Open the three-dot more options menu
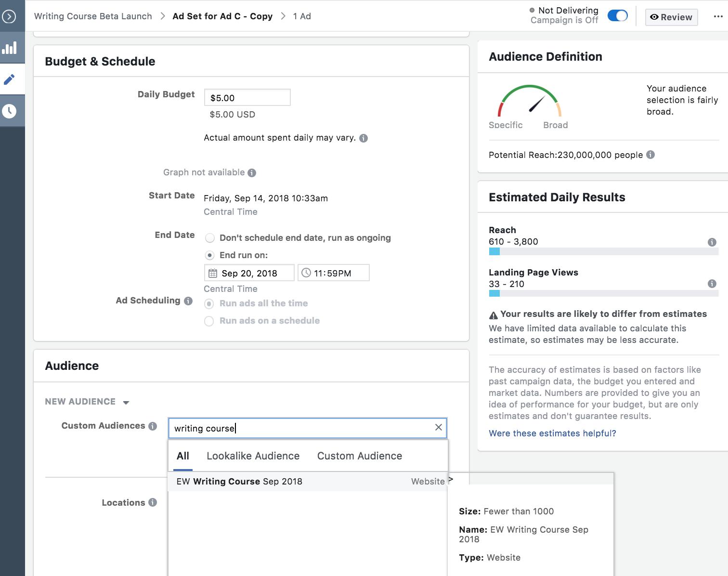The width and height of the screenshot is (728, 576). click(718, 17)
